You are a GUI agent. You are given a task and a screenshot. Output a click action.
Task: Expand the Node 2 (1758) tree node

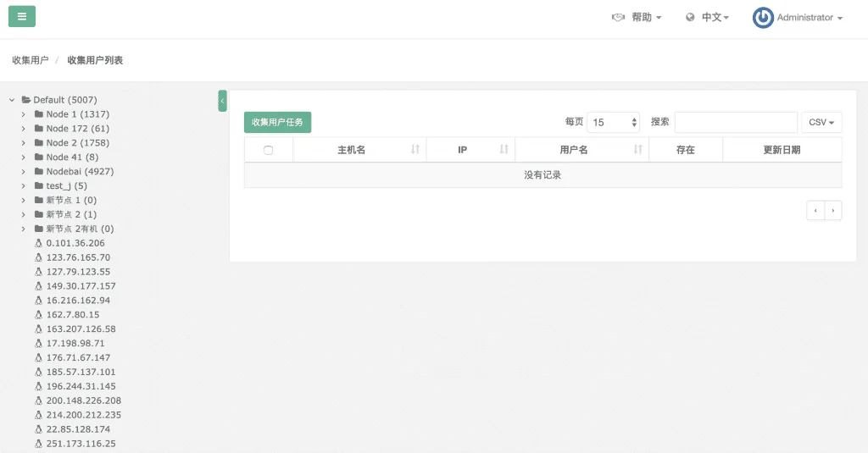tap(23, 143)
